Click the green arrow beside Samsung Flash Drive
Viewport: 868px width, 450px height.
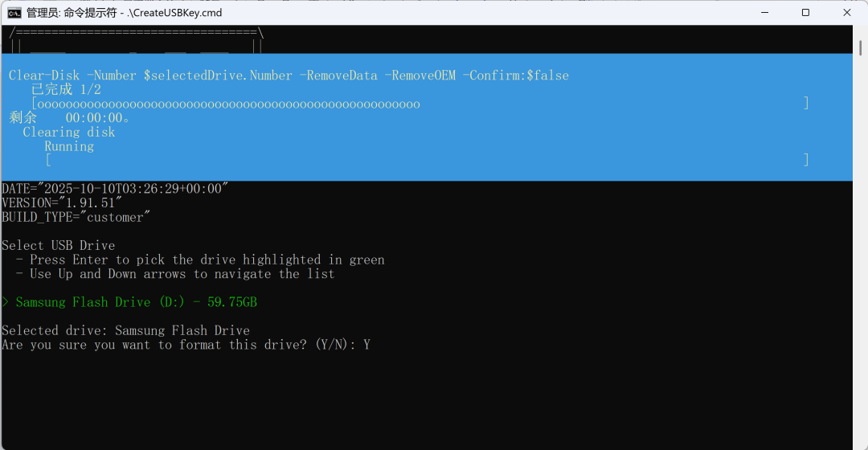tap(6, 302)
